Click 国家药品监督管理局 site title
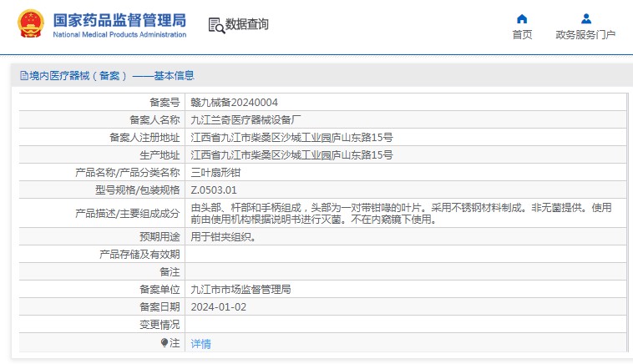Viewport: 633px width, 364px height. click(x=119, y=20)
